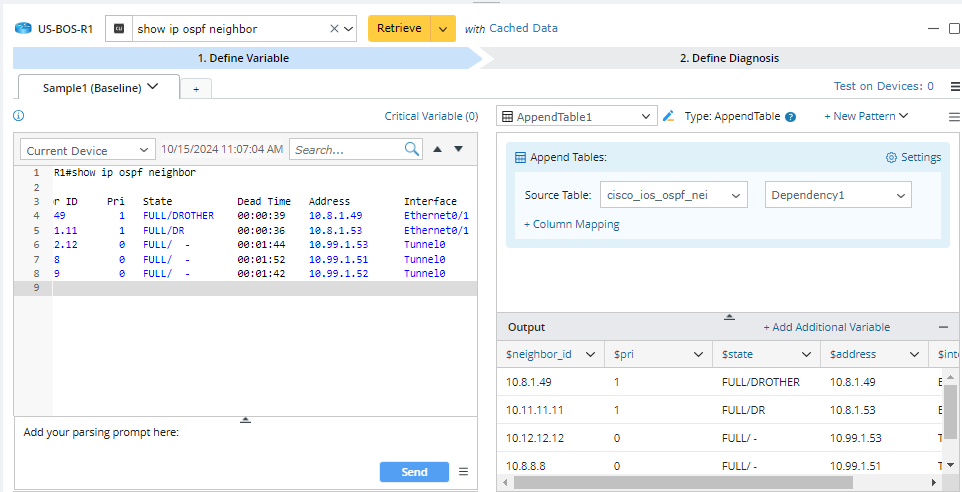Expand the Retrieve button dropdown arrow
962x492 pixels.
click(443, 29)
